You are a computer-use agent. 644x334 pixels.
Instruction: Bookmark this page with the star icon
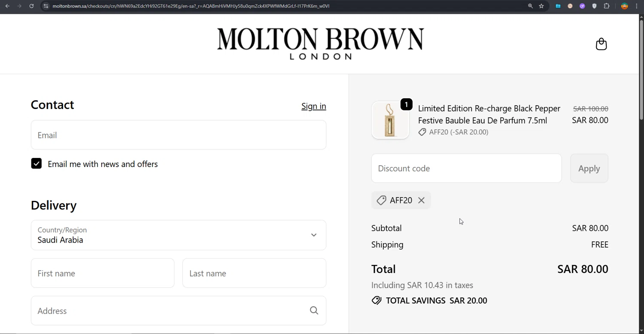[x=541, y=6]
